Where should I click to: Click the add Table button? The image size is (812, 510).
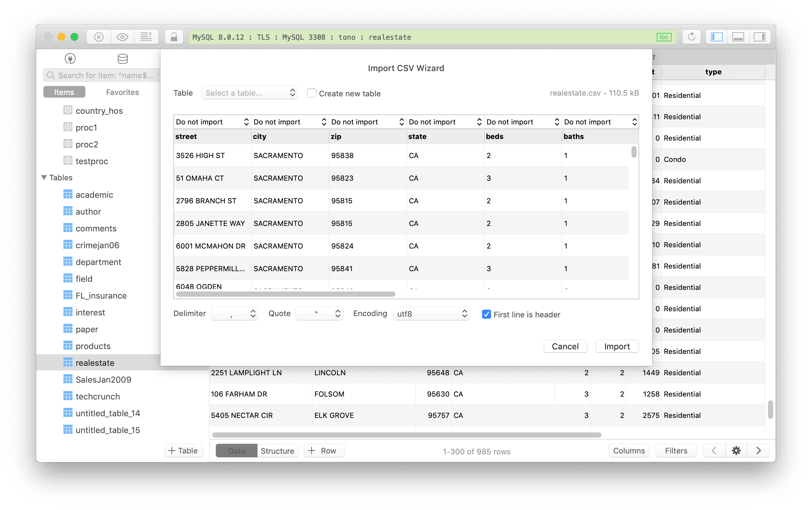pyautogui.click(x=183, y=451)
